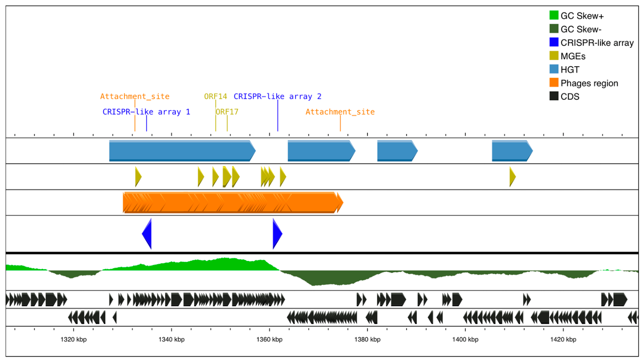Viewport: 644px width, 362px height.
Task: Click the orange phage region block
Action: tap(232, 203)
